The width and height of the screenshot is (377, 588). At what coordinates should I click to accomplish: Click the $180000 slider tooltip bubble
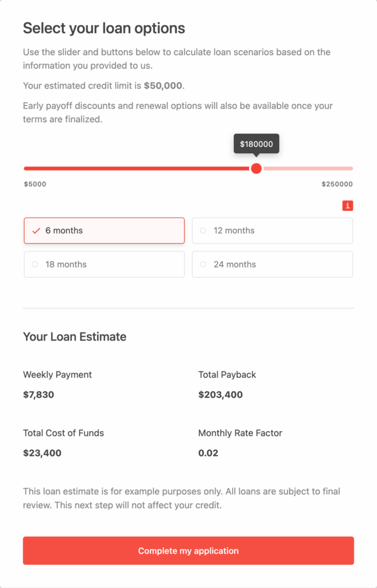[256, 144]
